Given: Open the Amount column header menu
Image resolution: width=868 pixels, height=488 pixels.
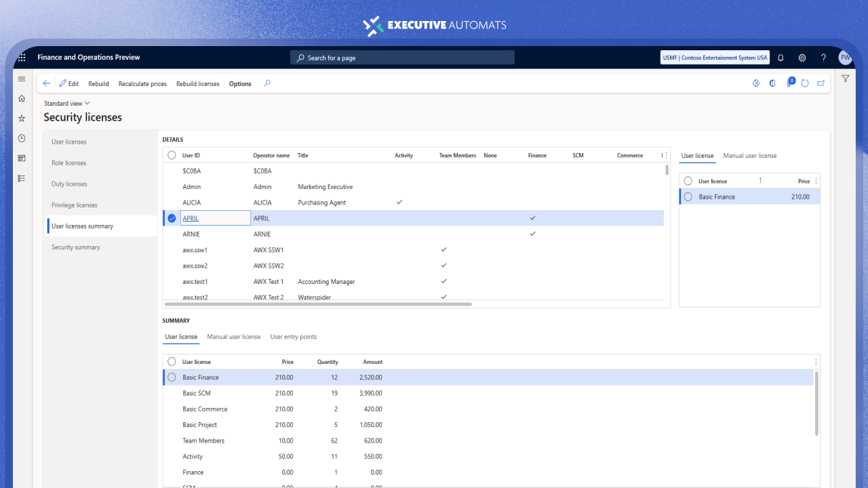Looking at the screenshot, I should [x=373, y=362].
